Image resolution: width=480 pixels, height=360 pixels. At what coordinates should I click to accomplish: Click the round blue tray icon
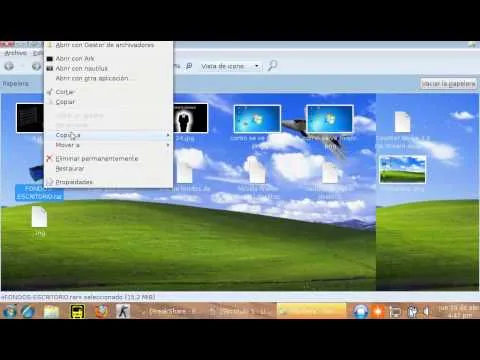[360, 312]
